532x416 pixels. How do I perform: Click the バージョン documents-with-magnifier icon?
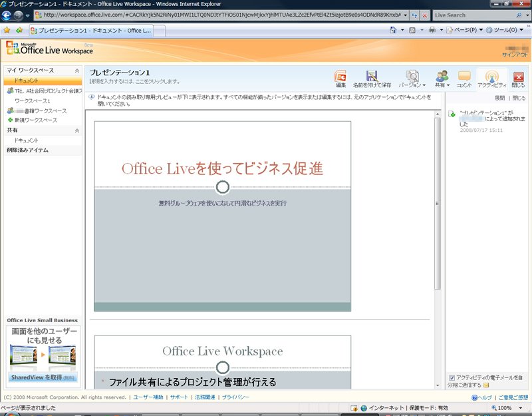tap(412, 76)
